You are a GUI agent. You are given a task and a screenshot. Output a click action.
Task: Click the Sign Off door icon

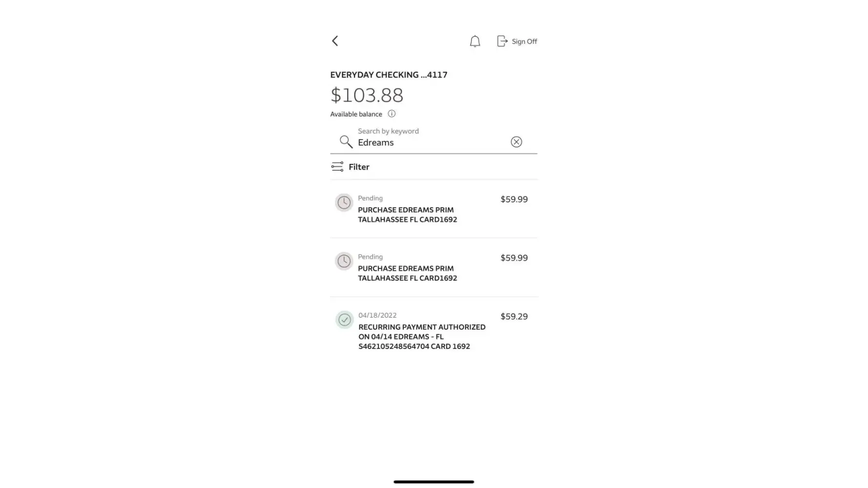[x=502, y=41]
